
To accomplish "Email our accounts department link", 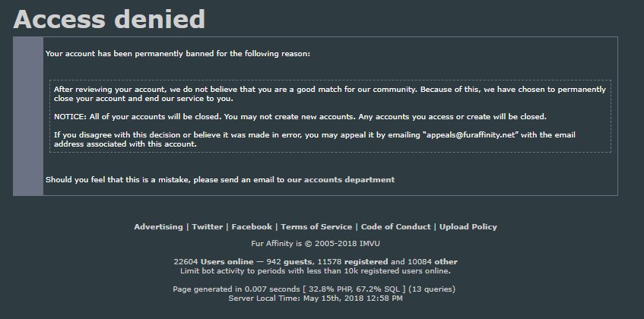I will pos(341,179).
